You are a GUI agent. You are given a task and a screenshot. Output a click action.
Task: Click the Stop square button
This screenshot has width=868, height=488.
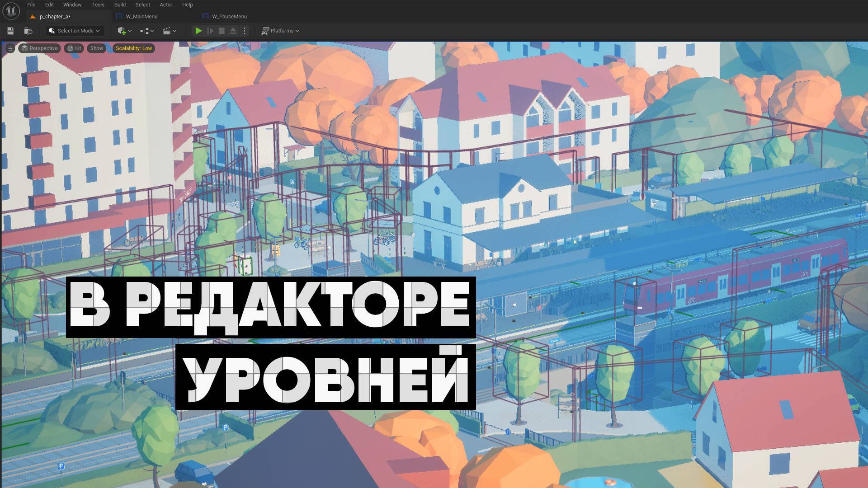(222, 31)
